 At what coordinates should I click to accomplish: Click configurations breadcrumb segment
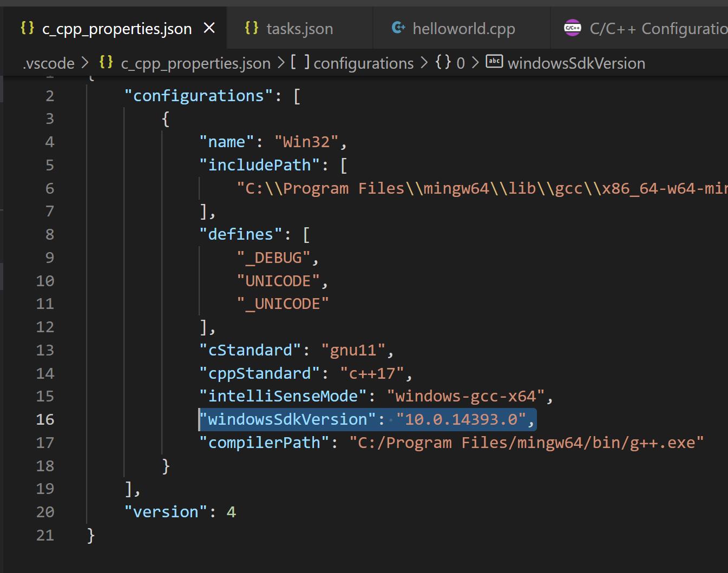(364, 63)
